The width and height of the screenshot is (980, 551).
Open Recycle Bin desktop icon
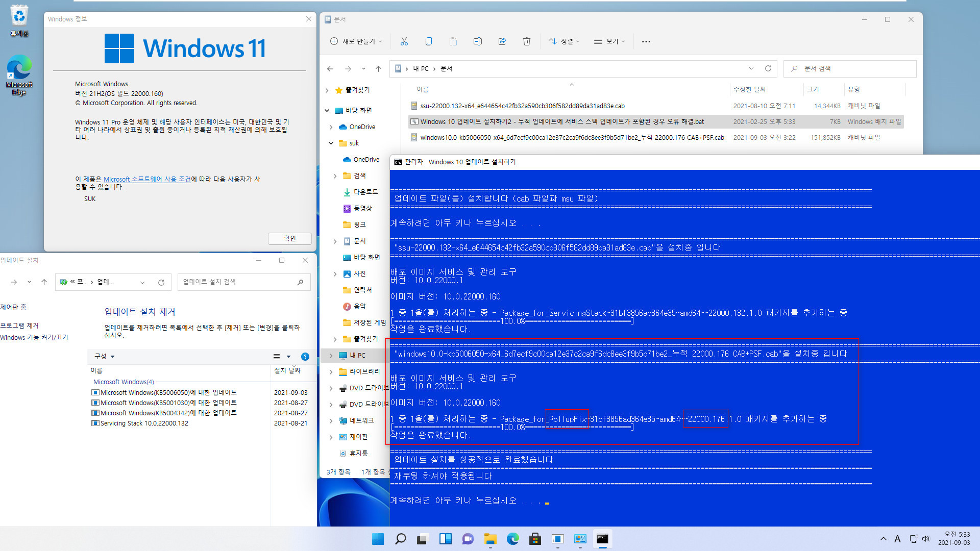coord(19,20)
